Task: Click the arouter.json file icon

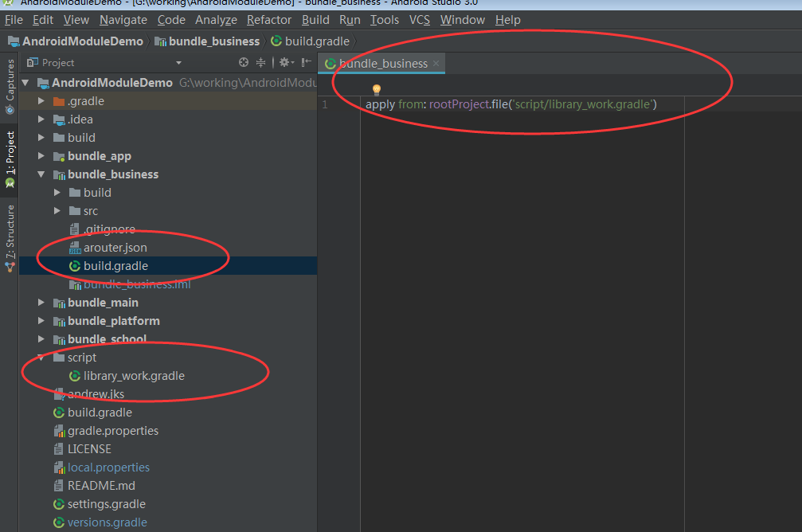Action: 75,248
